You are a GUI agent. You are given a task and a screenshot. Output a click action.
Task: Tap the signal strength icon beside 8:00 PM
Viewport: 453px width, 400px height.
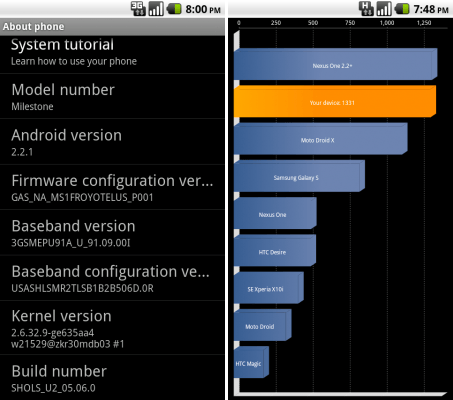(x=156, y=9)
